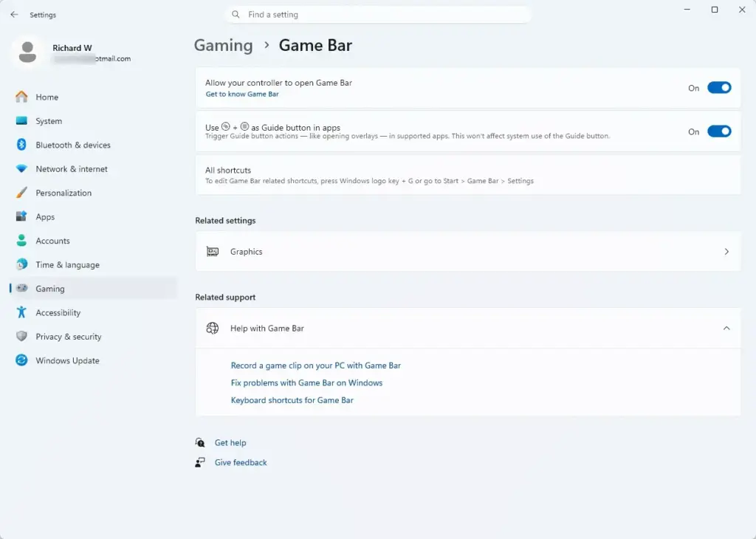The width and height of the screenshot is (756, 539).
Task: Click the Help with Game Bar globe icon
Action: click(x=213, y=328)
